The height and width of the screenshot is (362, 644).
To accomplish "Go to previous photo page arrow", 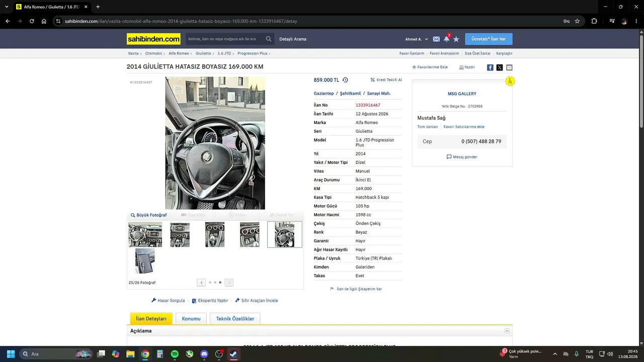I will [x=201, y=283].
